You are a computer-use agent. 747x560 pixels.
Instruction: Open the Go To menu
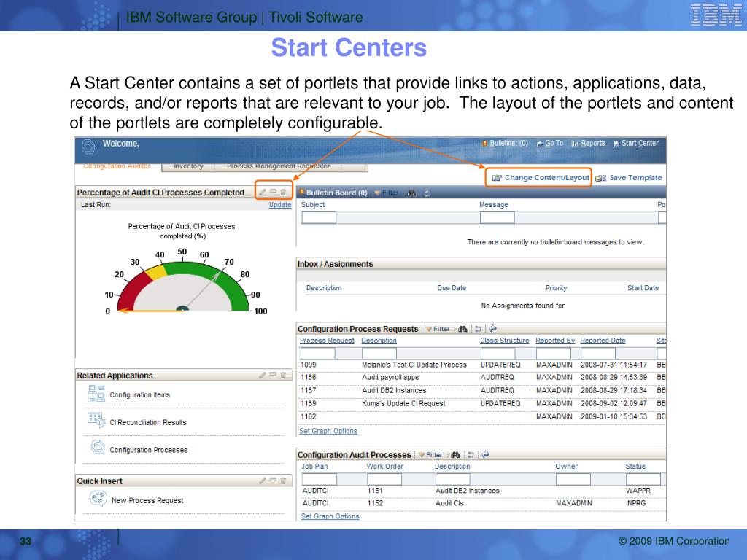[x=550, y=144]
